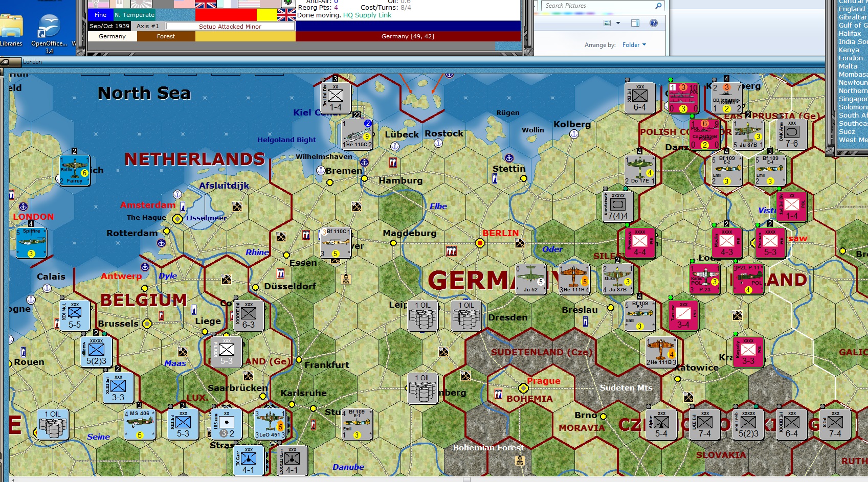Screen dimensions: 868x482
Task: Select the Bf 109 E-1 fighter counter
Action: 357,424
